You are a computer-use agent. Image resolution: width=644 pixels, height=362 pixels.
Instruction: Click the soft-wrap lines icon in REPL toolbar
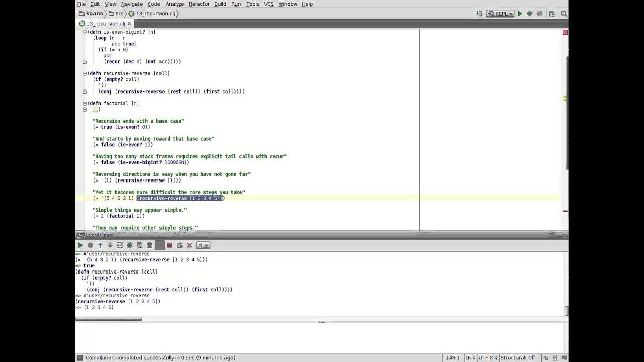[120, 245]
